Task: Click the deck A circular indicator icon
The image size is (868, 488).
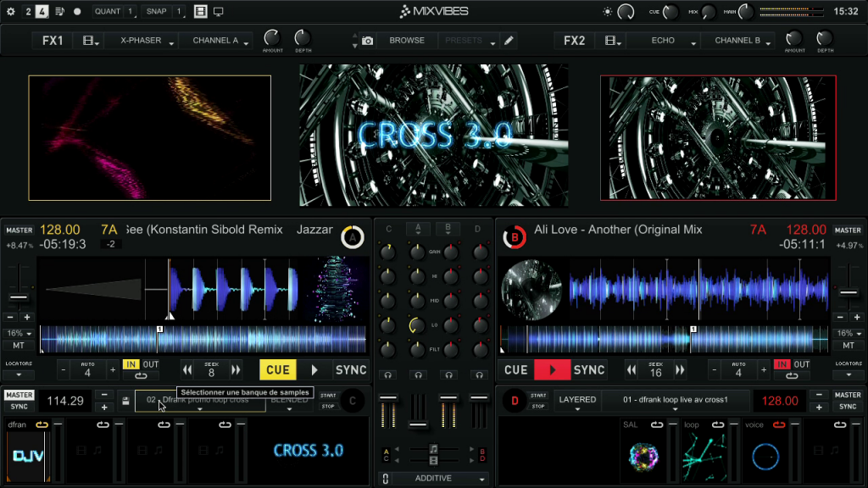Action: tap(353, 237)
